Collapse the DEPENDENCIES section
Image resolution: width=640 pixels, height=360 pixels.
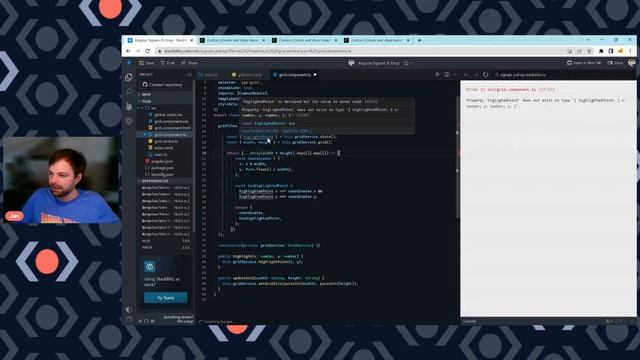[x=165, y=181]
